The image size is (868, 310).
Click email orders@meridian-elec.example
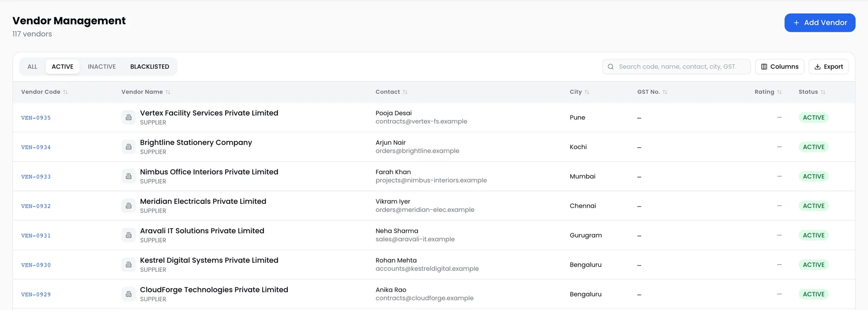[425, 210]
